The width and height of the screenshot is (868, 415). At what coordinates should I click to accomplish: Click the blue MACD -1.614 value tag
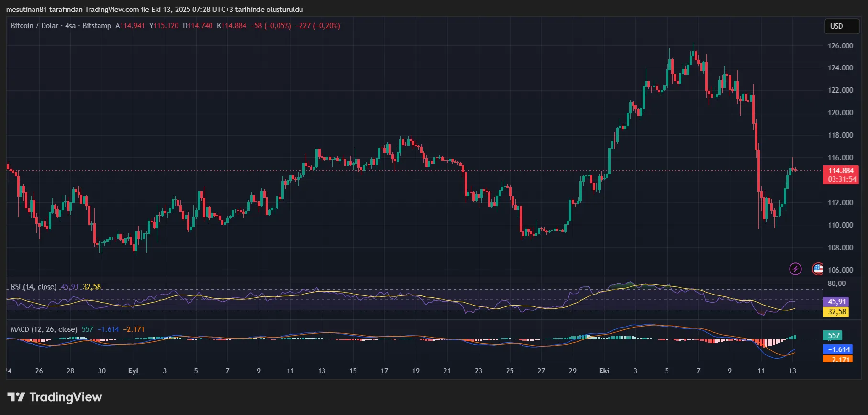(x=837, y=349)
